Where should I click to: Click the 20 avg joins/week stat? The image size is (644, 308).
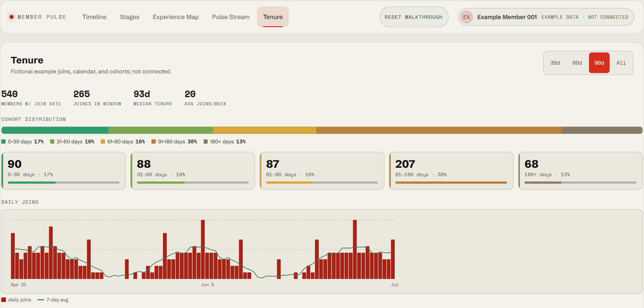(205, 98)
